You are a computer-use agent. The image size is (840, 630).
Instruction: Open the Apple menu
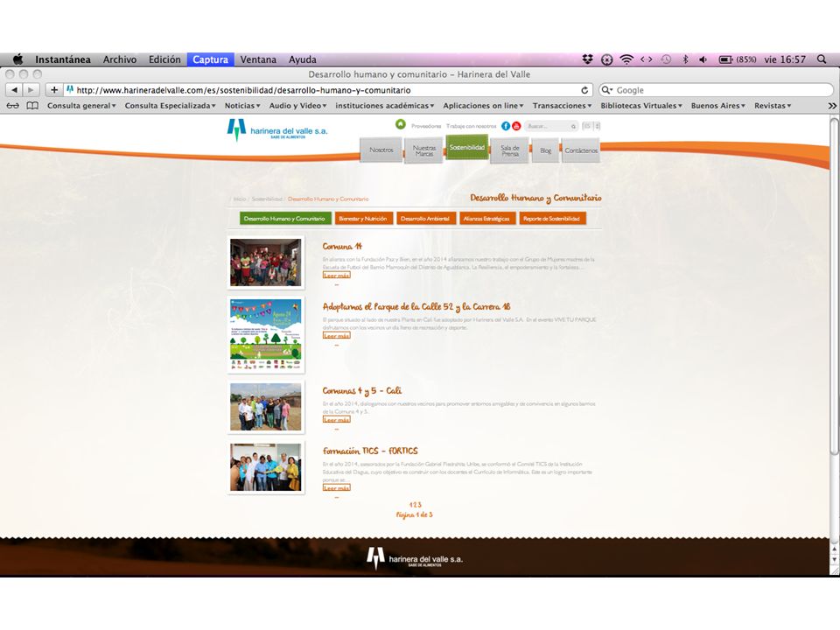(18, 59)
